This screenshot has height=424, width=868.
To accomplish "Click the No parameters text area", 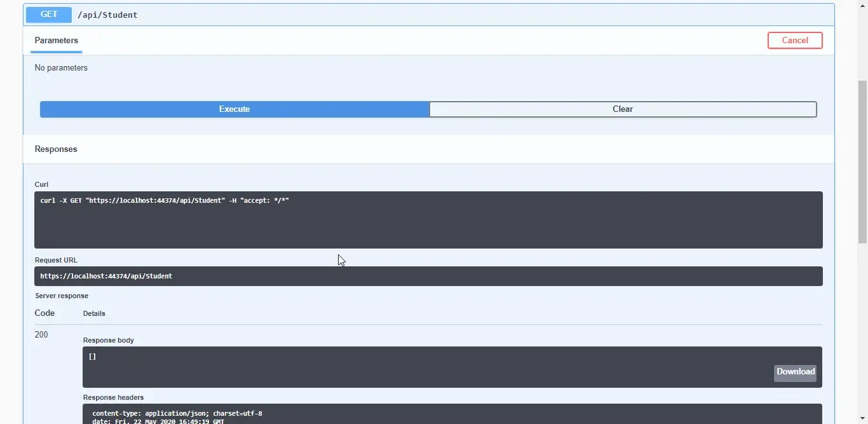I will click(x=61, y=67).
